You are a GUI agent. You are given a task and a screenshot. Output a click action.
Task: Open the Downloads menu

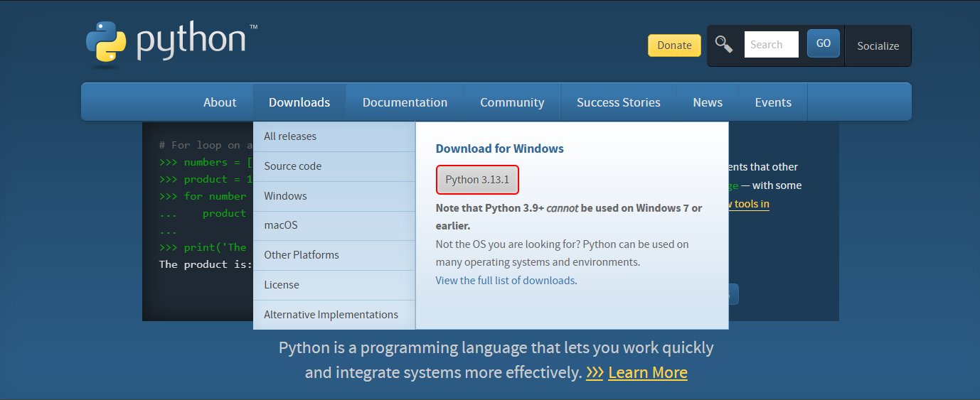[x=299, y=102]
